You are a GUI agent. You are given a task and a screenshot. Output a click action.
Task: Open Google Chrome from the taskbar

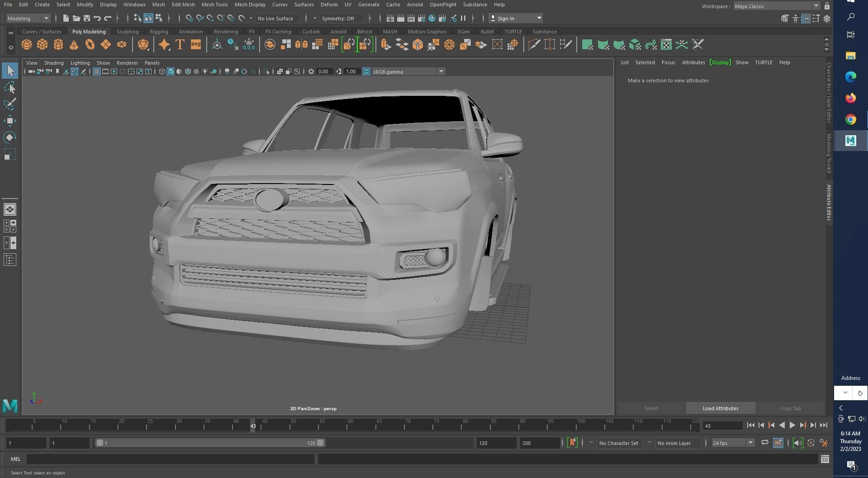pos(850,119)
